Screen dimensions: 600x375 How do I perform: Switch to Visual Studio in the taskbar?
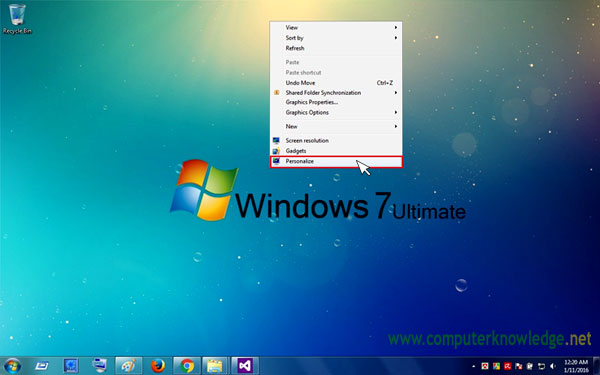pyautogui.click(x=245, y=366)
